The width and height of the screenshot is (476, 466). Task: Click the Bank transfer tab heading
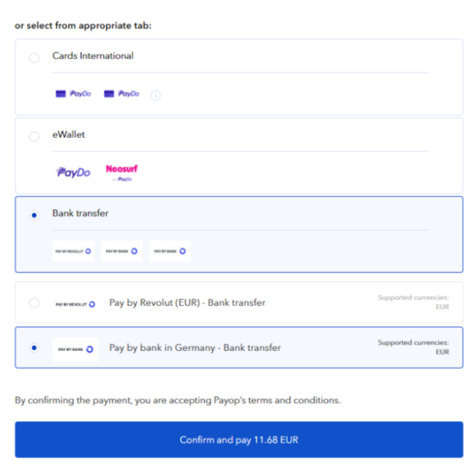tap(81, 213)
